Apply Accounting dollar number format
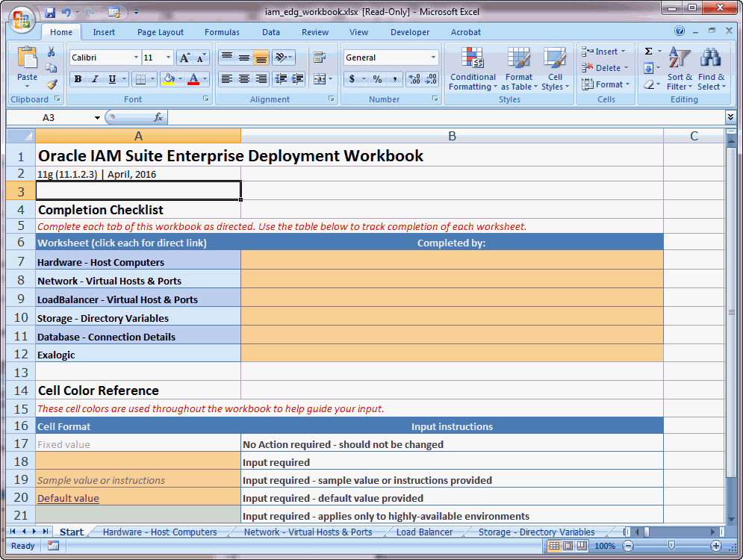Viewport: 743px width, 560px height. pyautogui.click(x=352, y=79)
